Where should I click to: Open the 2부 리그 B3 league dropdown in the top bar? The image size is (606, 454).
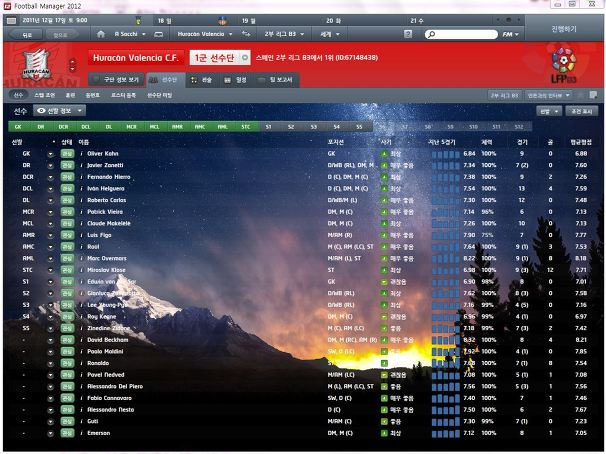click(284, 34)
